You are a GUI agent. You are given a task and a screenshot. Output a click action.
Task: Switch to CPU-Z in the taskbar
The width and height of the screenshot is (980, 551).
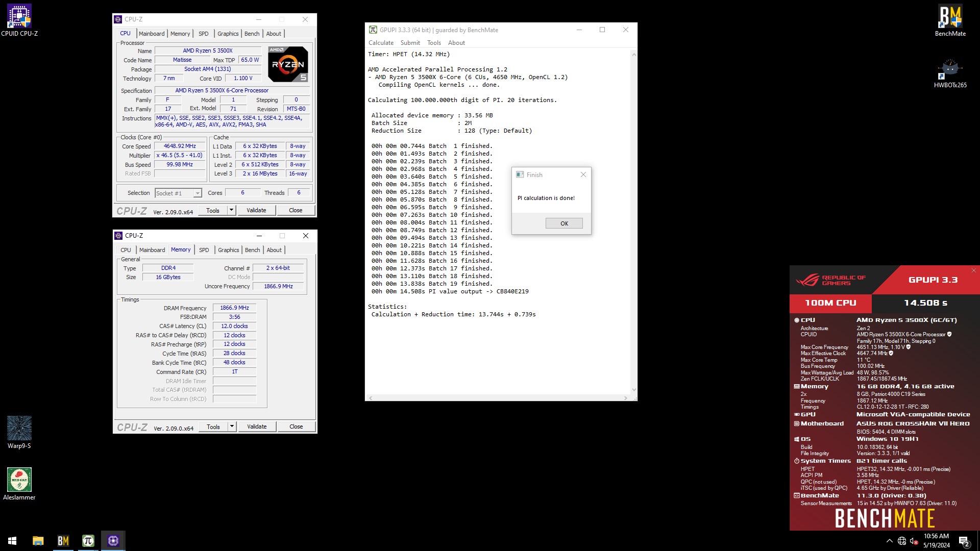(113, 540)
